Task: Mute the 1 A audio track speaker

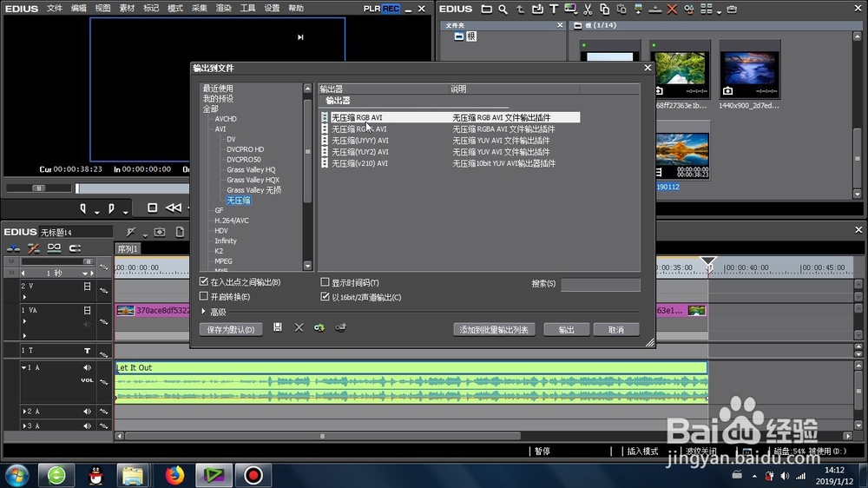Action: (87, 367)
